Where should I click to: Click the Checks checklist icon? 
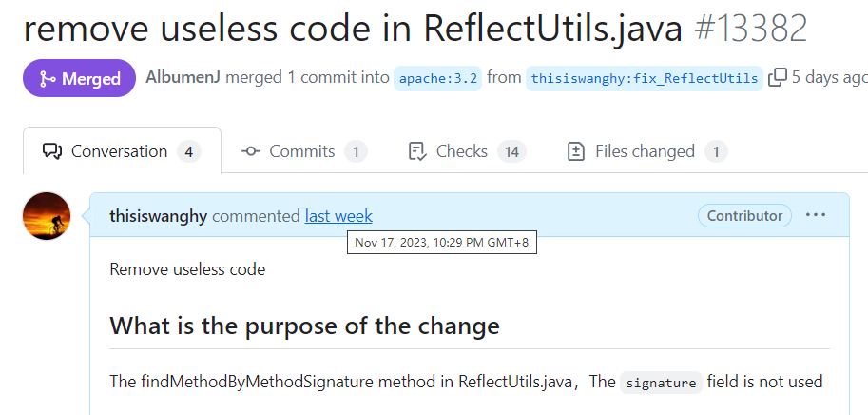(x=416, y=151)
